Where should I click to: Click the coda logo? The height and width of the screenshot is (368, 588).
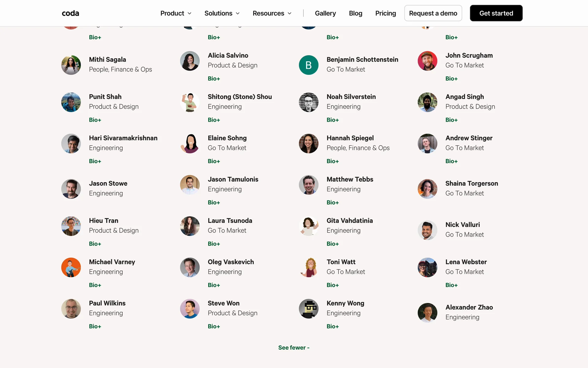pyautogui.click(x=70, y=13)
